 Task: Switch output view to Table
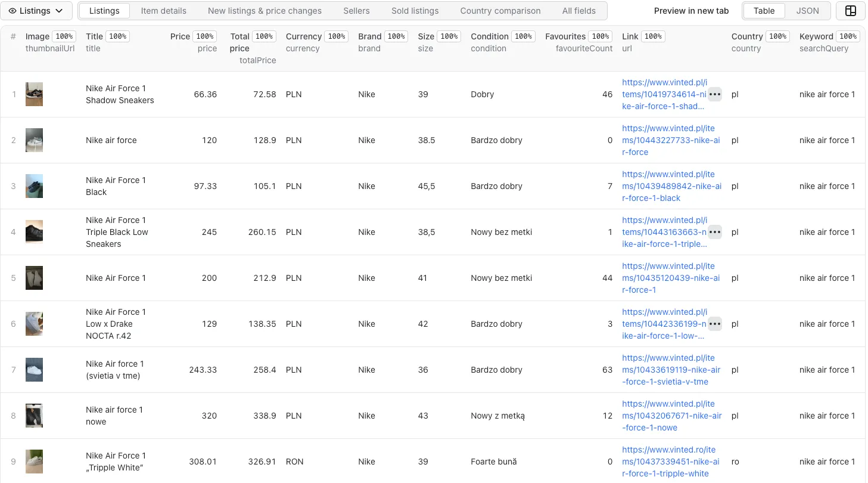[764, 11]
